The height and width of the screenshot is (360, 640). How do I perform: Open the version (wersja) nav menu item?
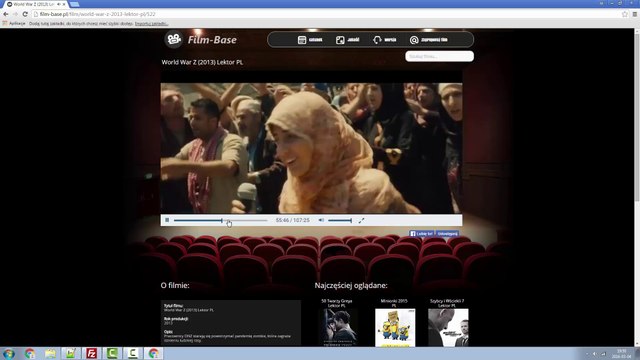pyautogui.click(x=390, y=40)
